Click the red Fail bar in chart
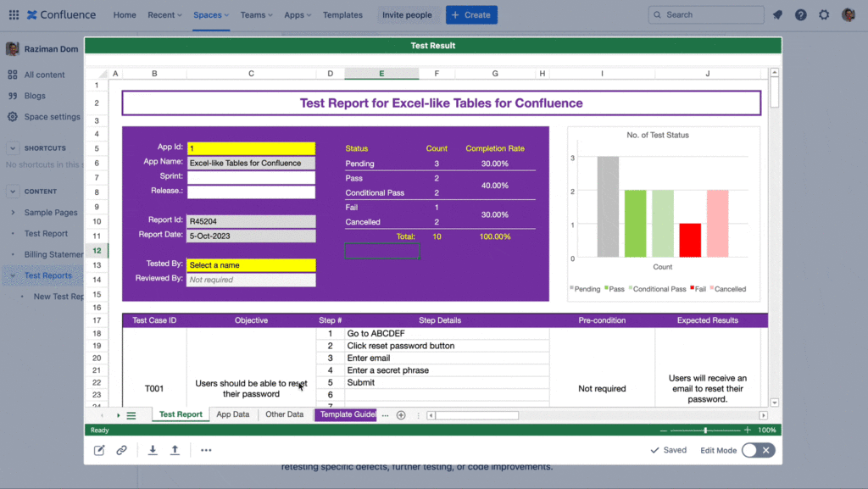Image resolution: width=868 pixels, height=489 pixels. tap(690, 241)
